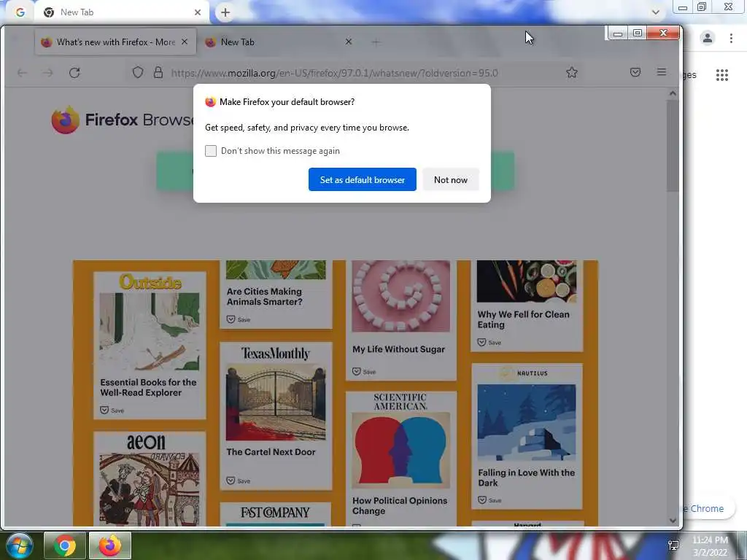The image size is (747, 560).
Task: Click Set as default browser button
Action: tap(362, 179)
